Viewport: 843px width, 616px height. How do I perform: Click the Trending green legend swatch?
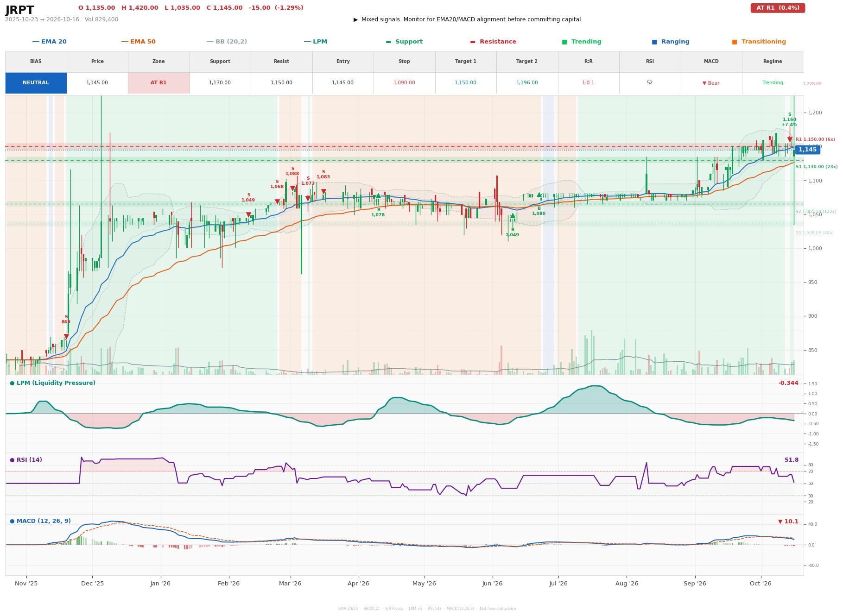(x=564, y=42)
